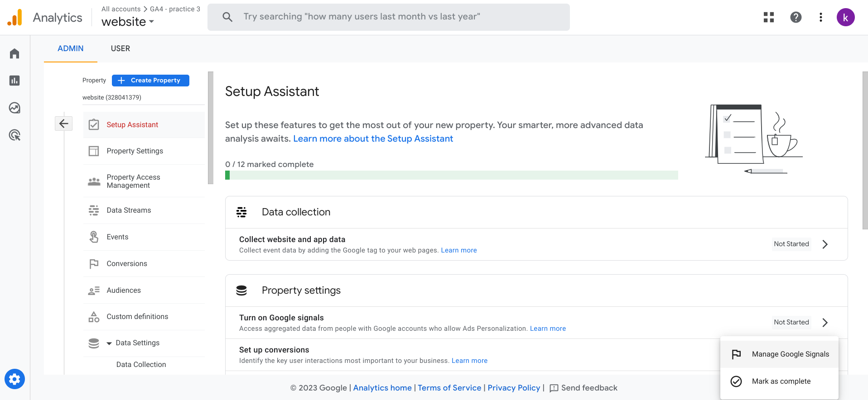Click the Custom definitions shapes icon
The height and width of the screenshot is (400, 868).
pos(94,317)
